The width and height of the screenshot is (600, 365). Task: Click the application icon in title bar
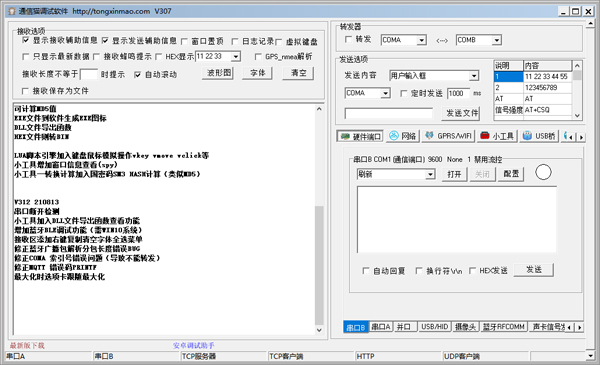click(x=11, y=11)
